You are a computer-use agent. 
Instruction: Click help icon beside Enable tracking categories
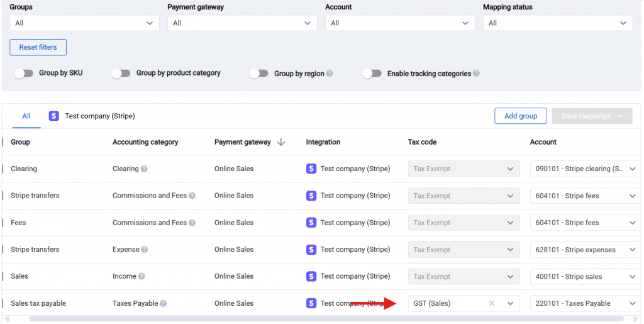[476, 74]
